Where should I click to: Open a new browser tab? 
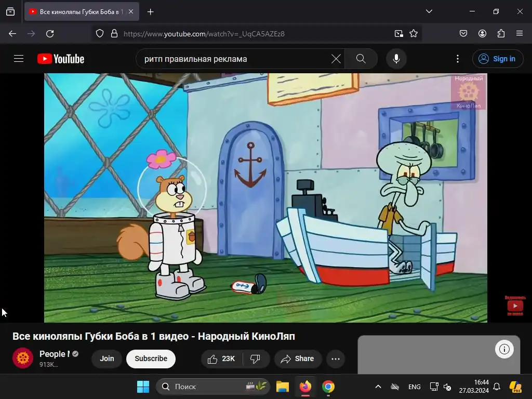click(151, 12)
